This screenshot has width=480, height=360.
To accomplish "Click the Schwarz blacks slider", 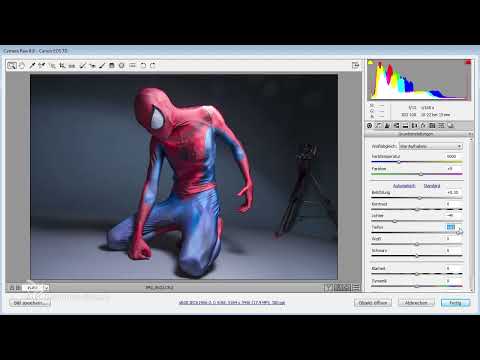I will pyautogui.click(x=417, y=256).
